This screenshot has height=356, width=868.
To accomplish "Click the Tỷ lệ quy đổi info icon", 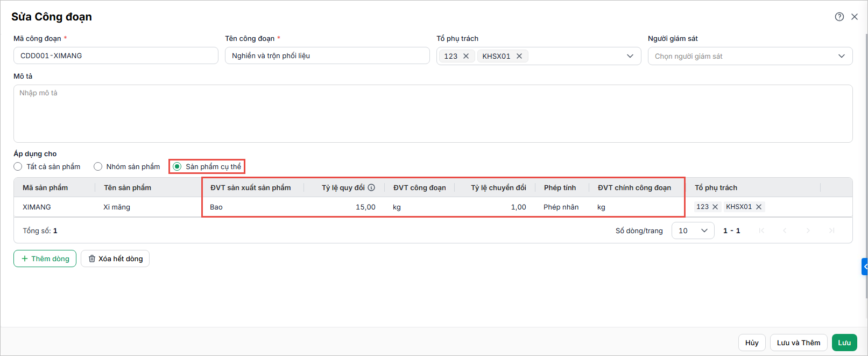I will pyautogui.click(x=371, y=187).
